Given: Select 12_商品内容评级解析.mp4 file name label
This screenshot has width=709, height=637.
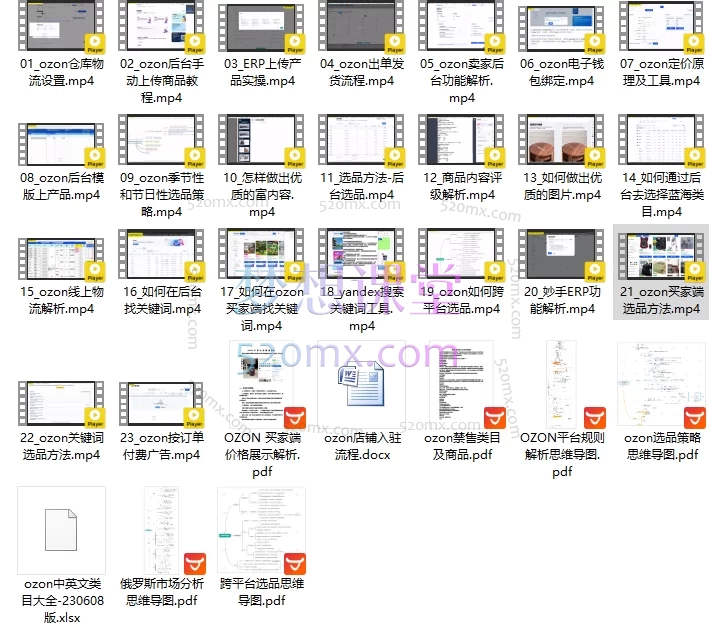Looking at the screenshot, I should tap(461, 187).
